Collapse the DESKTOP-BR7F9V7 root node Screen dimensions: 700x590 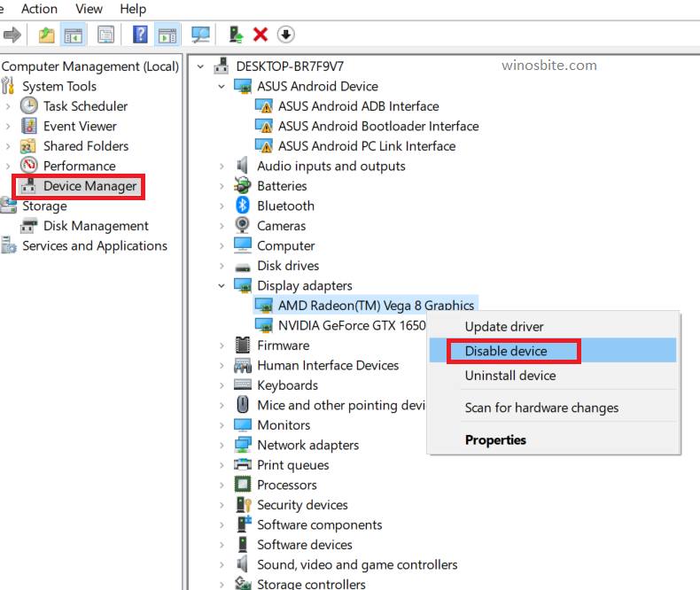click(201, 66)
